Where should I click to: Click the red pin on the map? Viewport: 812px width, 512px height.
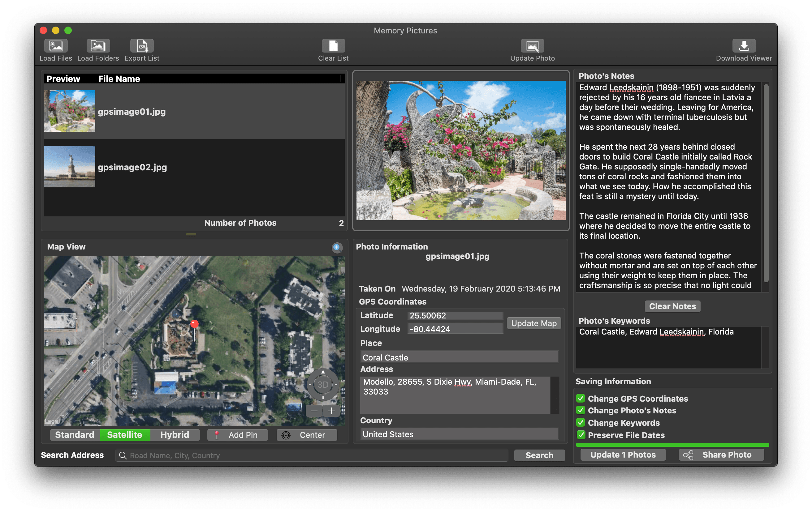(195, 324)
